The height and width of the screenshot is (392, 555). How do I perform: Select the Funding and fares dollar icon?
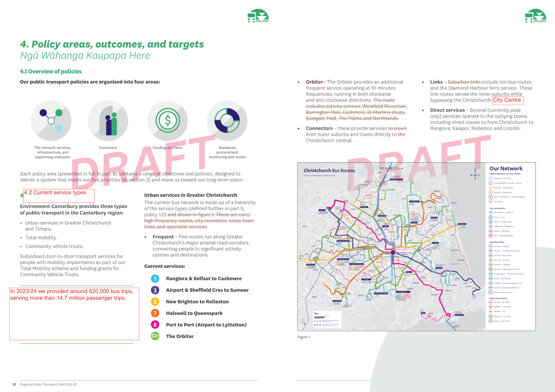click(x=168, y=121)
